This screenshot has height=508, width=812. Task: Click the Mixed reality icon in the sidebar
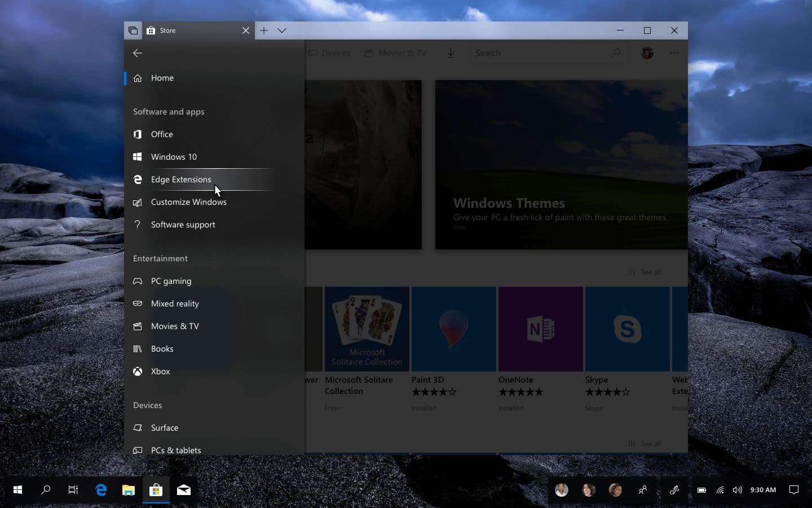pyautogui.click(x=138, y=304)
